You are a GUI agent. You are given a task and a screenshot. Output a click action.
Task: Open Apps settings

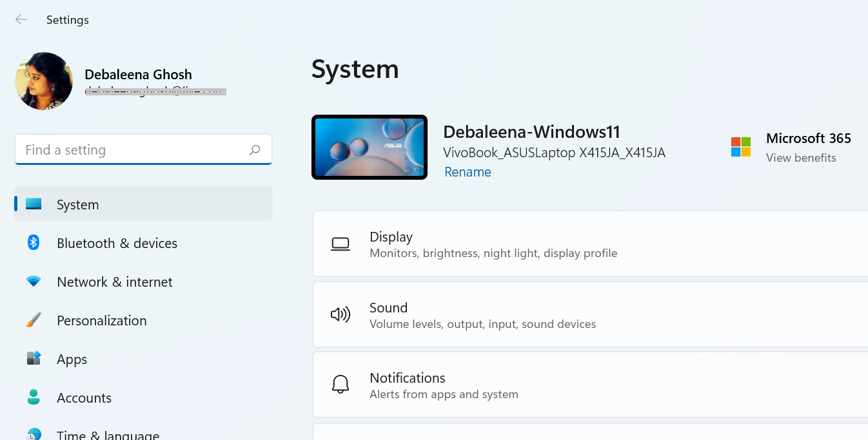click(143, 359)
